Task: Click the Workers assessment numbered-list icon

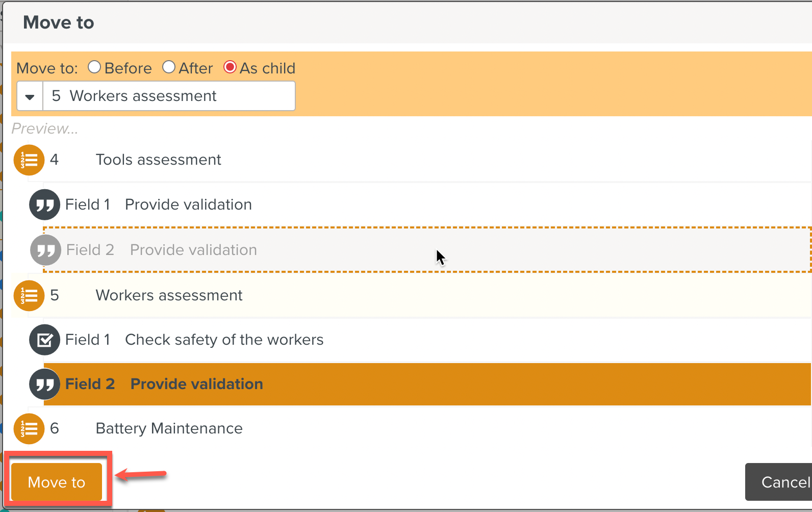Action: (29, 296)
